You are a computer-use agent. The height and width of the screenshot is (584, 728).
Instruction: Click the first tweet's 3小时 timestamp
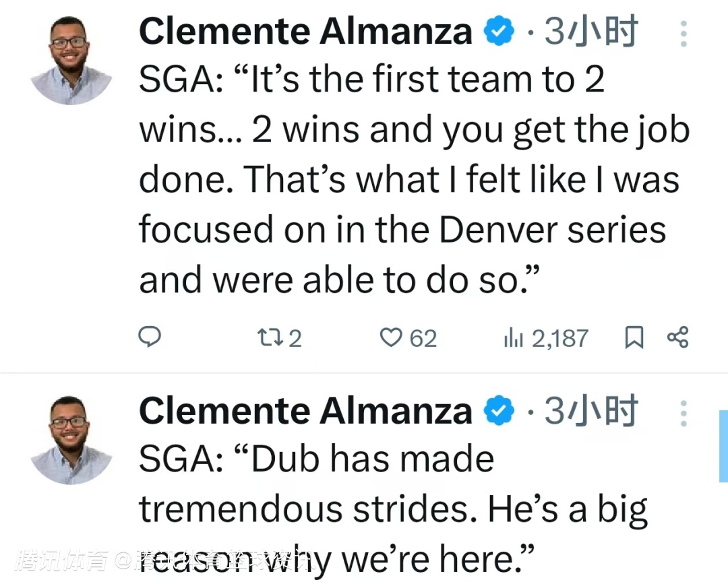tap(590, 32)
